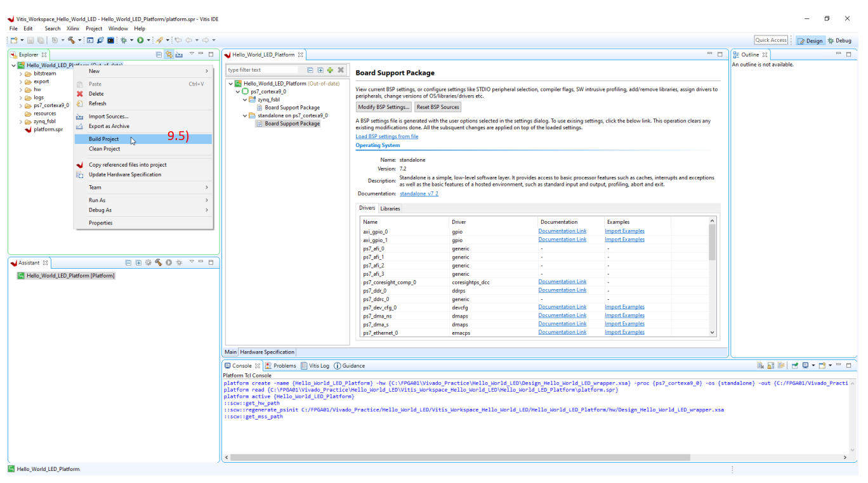Click the settings gear icon in Assistant panel

(x=148, y=262)
